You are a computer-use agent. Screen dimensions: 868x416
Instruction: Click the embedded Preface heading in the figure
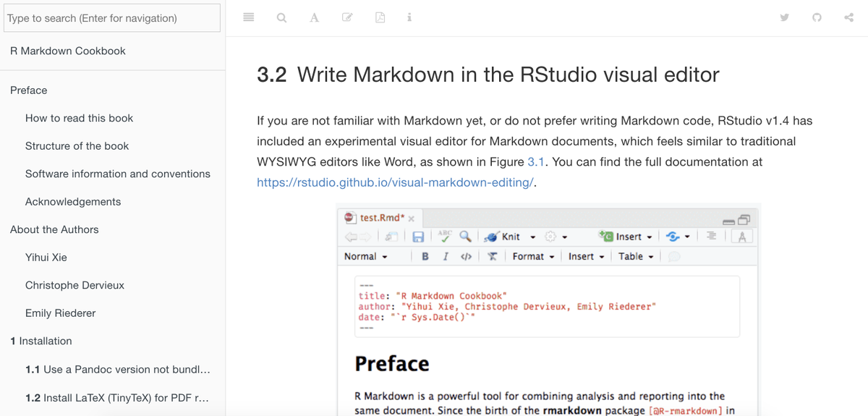coord(392,363)
